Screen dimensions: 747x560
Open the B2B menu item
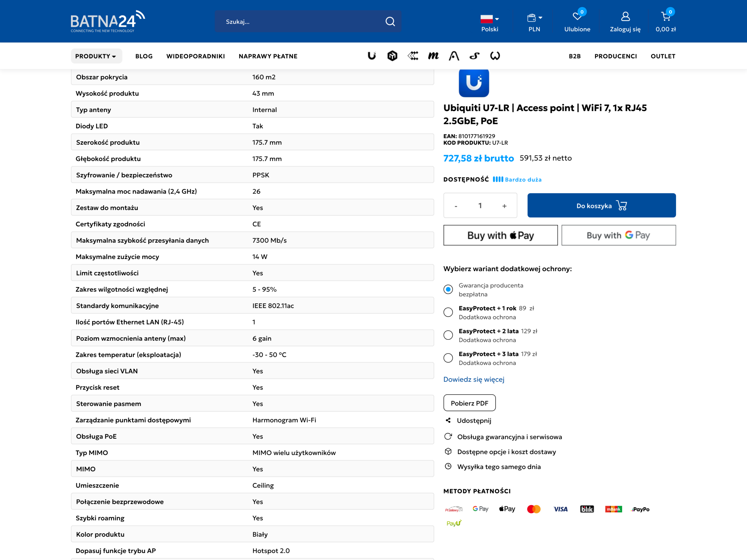[x=575, y=56]
